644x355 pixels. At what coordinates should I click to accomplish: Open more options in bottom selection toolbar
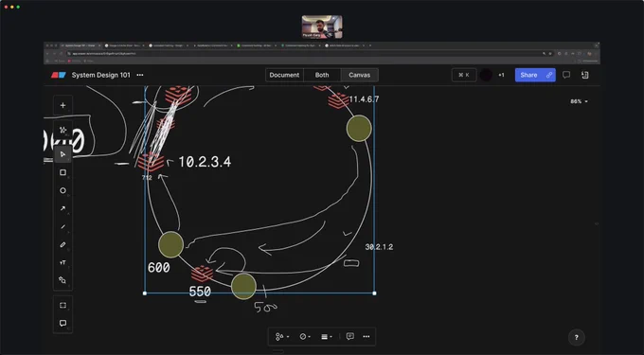(367, 336)
